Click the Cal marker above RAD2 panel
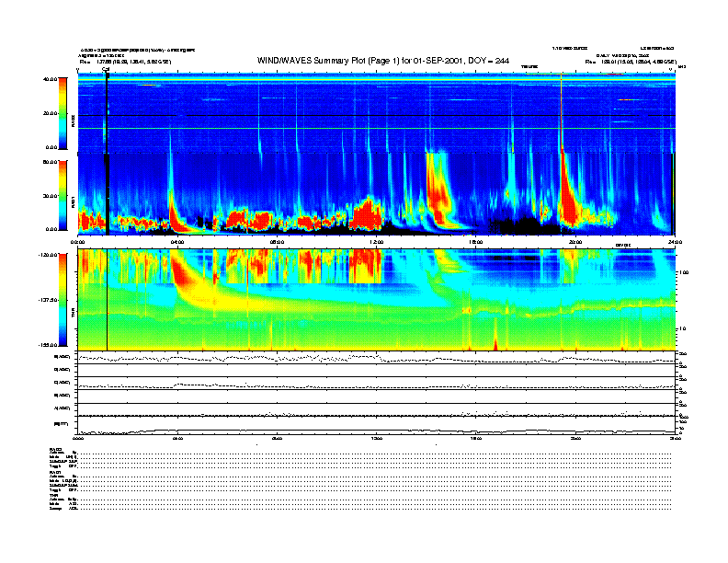Screen dimensions: 728x563 click(106, 70)
